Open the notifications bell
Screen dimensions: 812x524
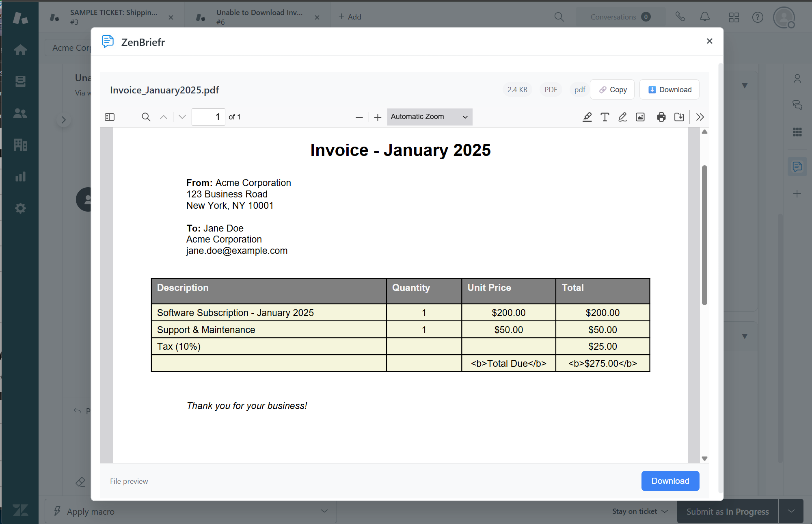point(704,17)
